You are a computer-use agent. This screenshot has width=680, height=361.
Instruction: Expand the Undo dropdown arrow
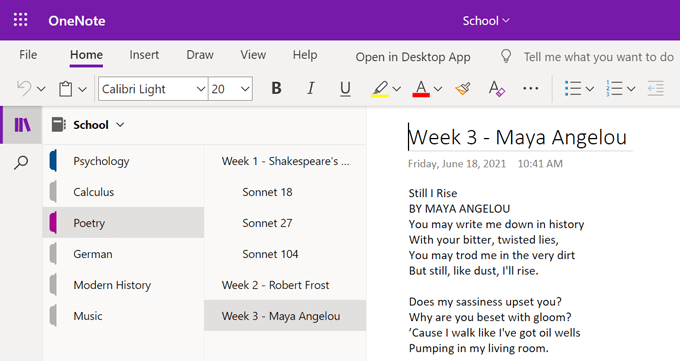pos(41,89)
